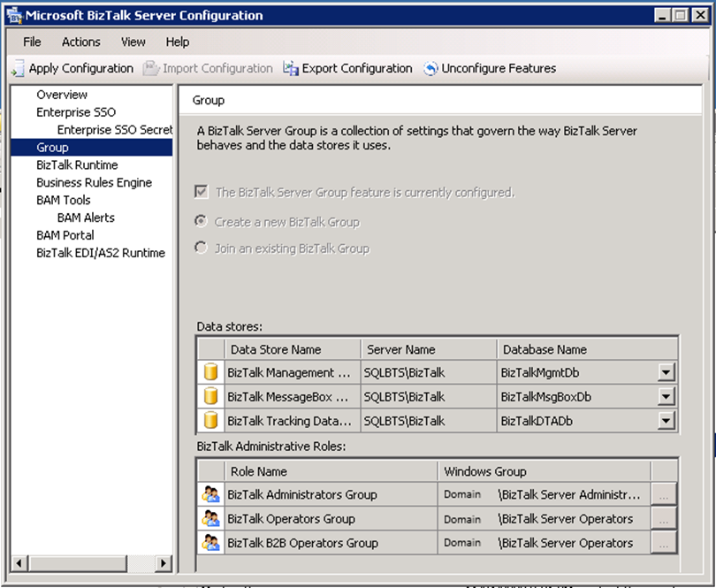Click BizTalk B2B Operators Group role cell
The width and height of the screenshot is (716, 588).
(x=331, y=543)
